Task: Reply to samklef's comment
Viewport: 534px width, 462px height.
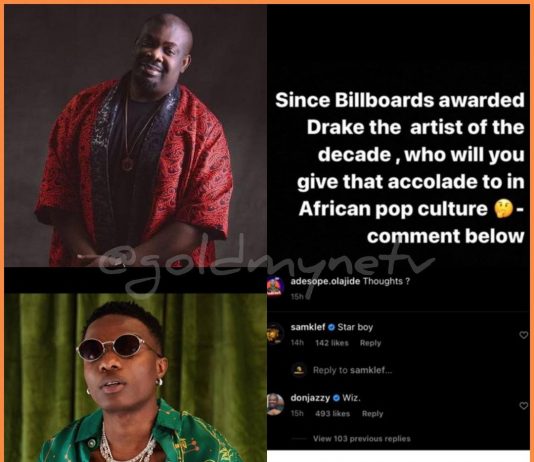Action: [370, 343]
